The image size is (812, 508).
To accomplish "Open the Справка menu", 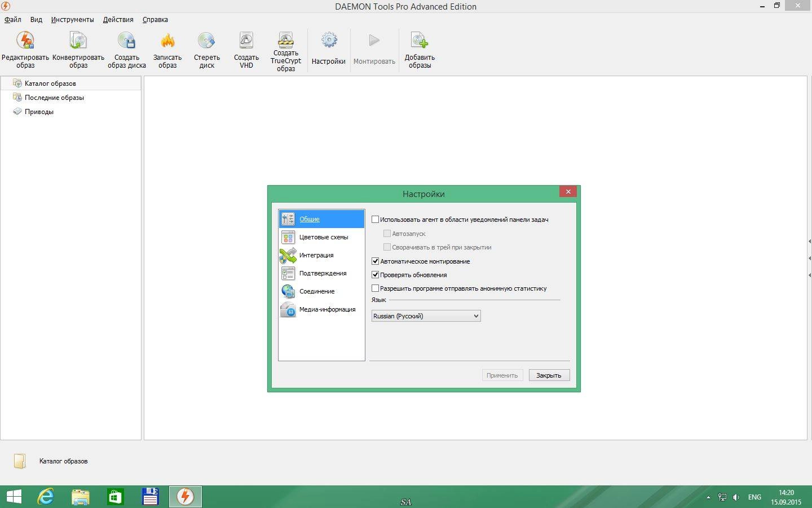I will click(155, 19).
